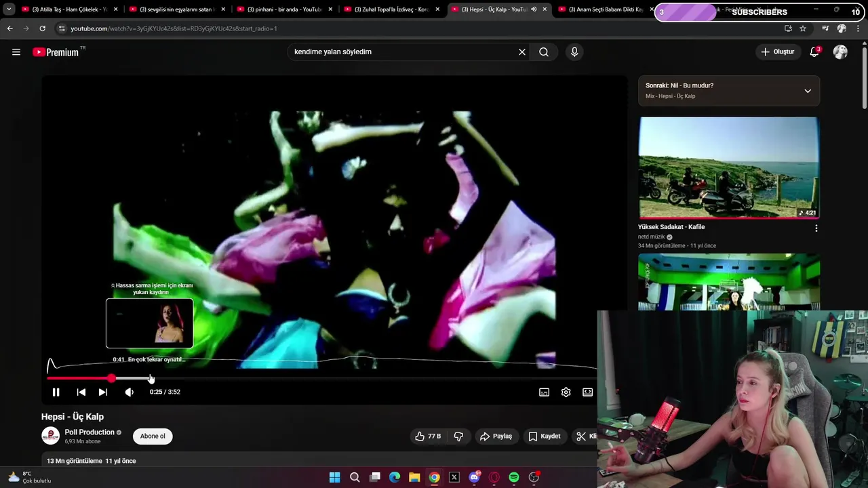The height and width of the screenshot is (488, 868).
Task: Pause the video with the pause button
Action: coord(56,392)
